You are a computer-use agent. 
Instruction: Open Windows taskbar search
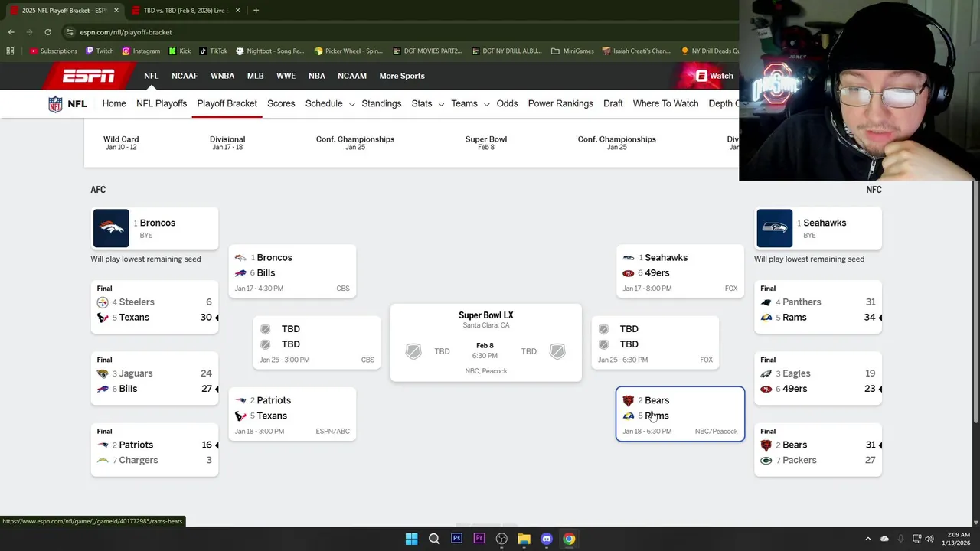pos(434,539)
